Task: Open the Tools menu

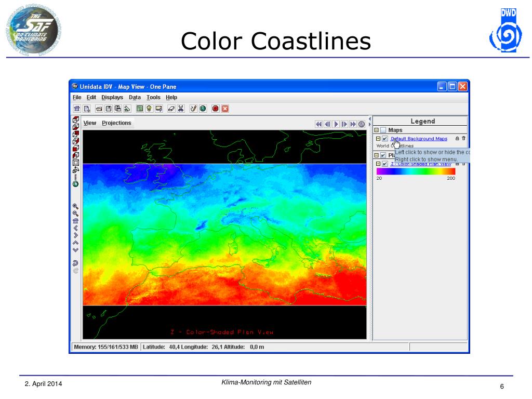Action: (153, 97)
